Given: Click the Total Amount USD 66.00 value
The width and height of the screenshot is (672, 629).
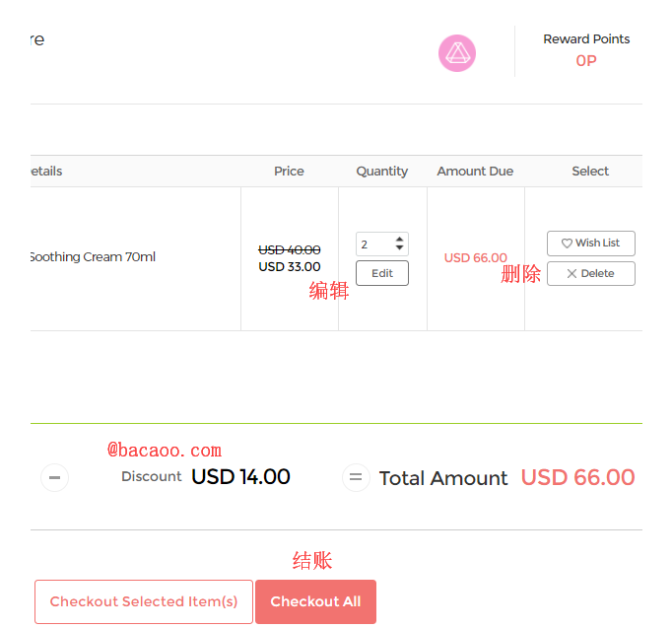Looking at the screenshot, I should tap(577, 478).
